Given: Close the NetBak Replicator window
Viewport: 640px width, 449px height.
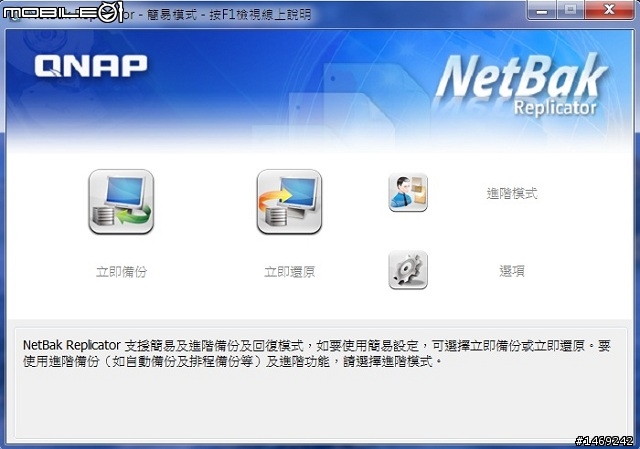Looking at the screenshot, I should click(x=609, y=10).
